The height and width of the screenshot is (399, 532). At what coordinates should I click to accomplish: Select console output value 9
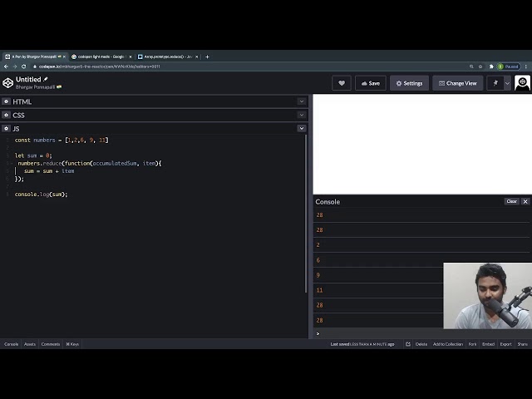point(318,275)
